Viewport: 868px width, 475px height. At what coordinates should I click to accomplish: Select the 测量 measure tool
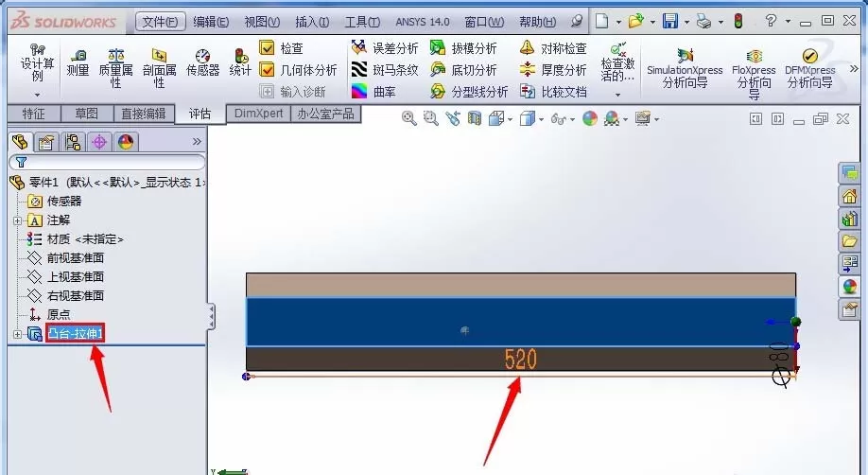coord(78,62)
